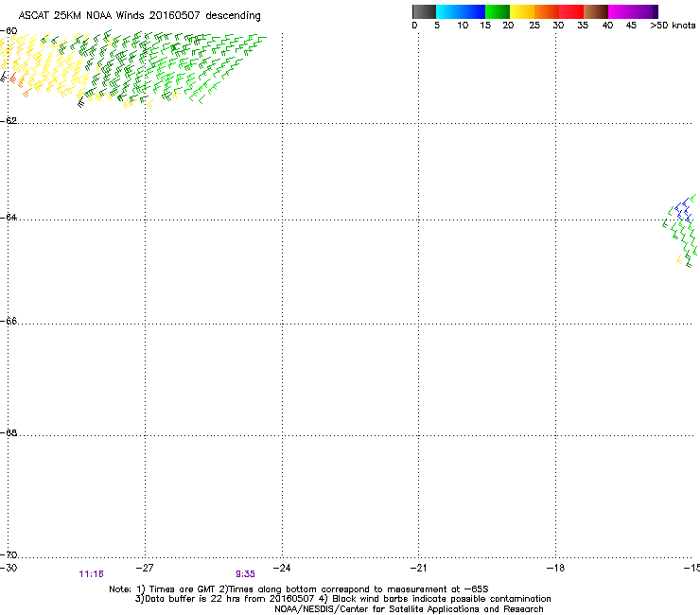Click the '-24' longitude label
700x615 pixels.
[x=282, y=568]
